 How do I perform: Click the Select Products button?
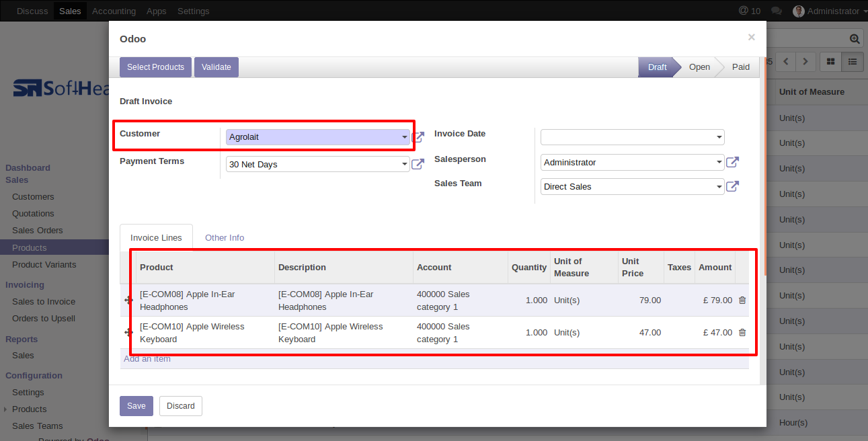coord(155,67)
